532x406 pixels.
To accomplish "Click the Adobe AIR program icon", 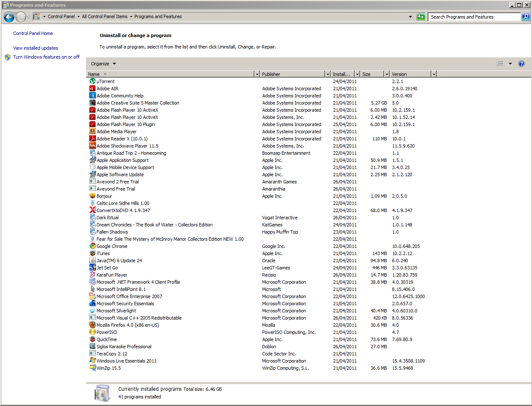I will click(x=93, y=89).
